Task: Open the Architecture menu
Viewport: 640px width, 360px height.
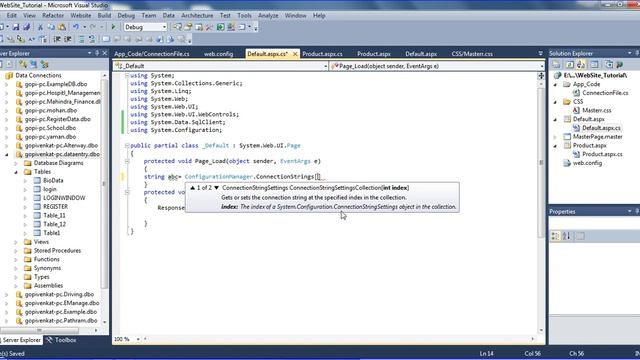Action: 197,16
